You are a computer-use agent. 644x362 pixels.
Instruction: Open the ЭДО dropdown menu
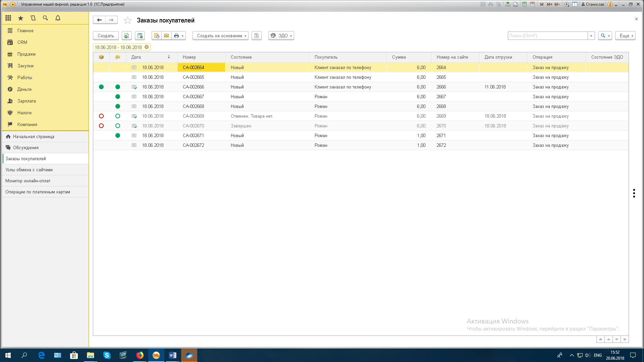[281, 36]
